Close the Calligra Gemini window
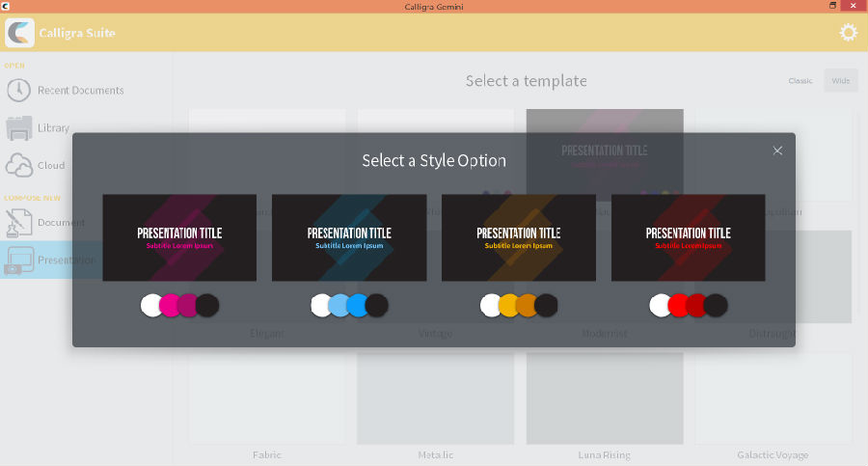This screenshot has height=466, width=868. click(854, 6)
